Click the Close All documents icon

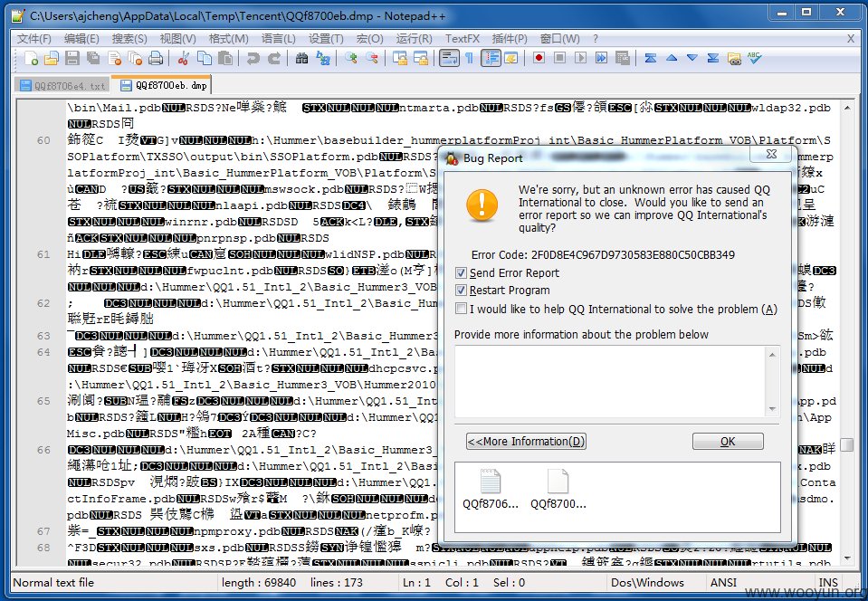(x=135, y=58)
